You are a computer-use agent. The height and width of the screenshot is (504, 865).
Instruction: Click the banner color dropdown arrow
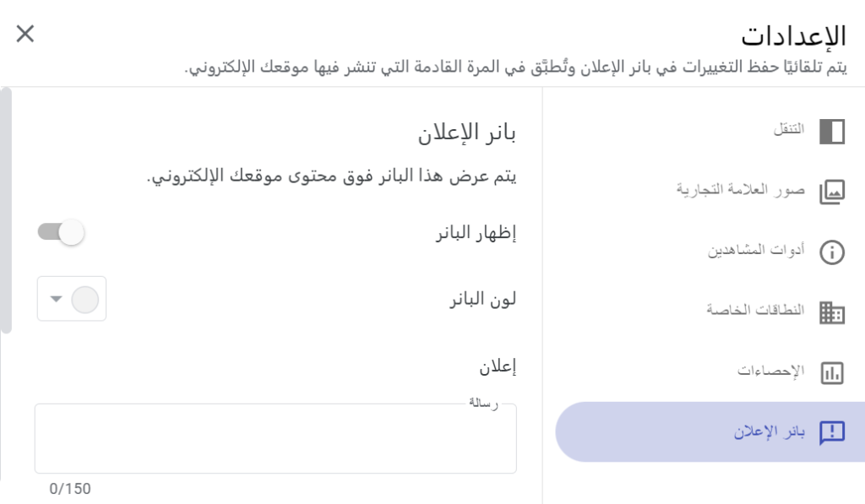[56, 299]
